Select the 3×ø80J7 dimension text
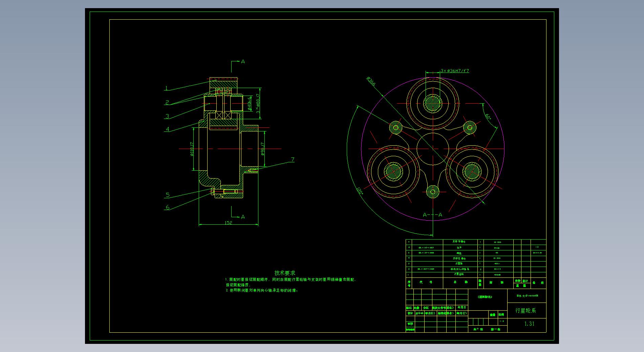 [258, 103]
